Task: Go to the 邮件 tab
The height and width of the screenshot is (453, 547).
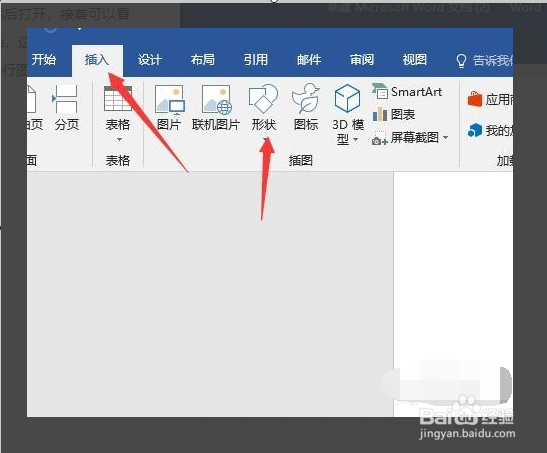Action: (x=309, y=60)
